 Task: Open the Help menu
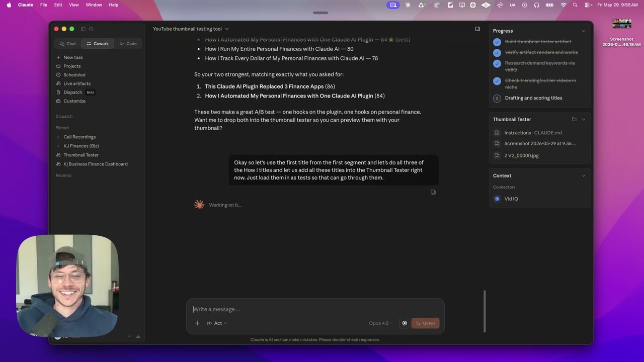(x=114, y=5)
